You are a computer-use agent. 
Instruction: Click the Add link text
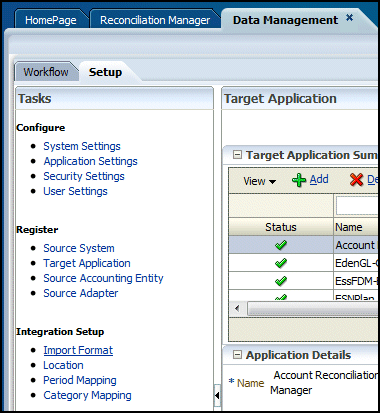319,179
